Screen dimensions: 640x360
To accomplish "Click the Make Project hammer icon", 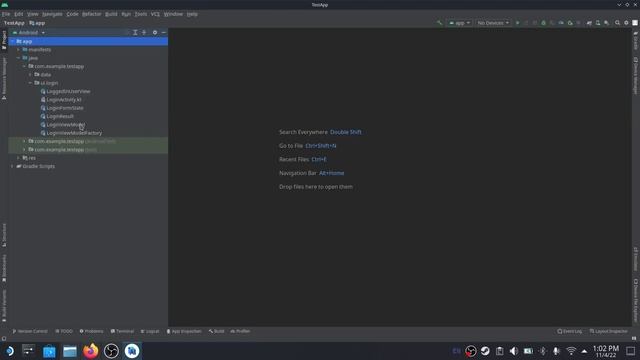I will [x=439, y=23].
